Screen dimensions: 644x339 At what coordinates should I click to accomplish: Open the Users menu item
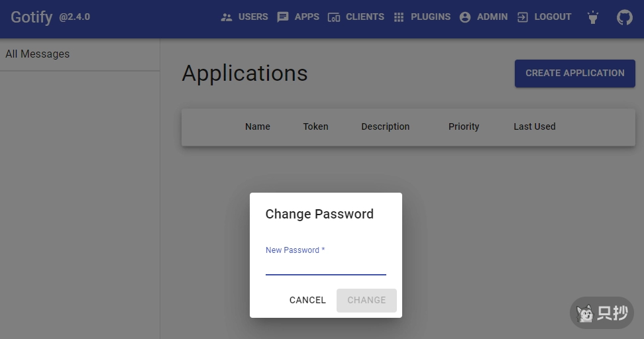[253, 17]
